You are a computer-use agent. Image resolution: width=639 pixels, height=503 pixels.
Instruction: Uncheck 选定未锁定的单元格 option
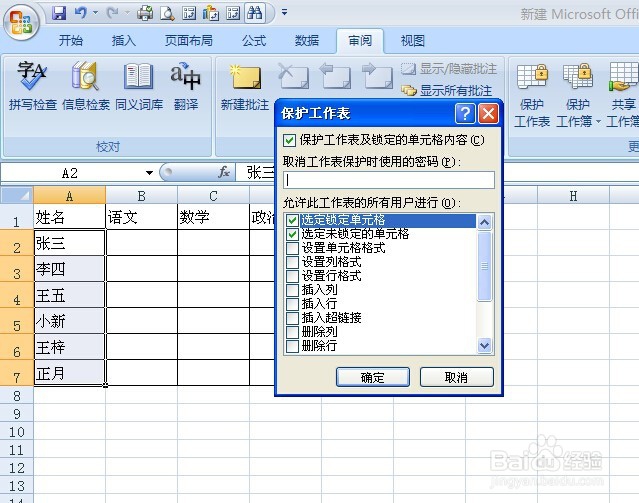(x=292, y=234)
